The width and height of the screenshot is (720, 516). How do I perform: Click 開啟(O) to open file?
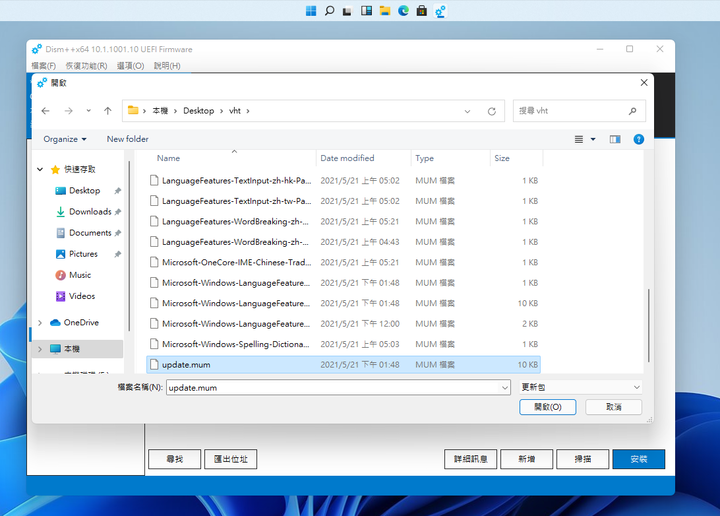[x=548, y=407]
